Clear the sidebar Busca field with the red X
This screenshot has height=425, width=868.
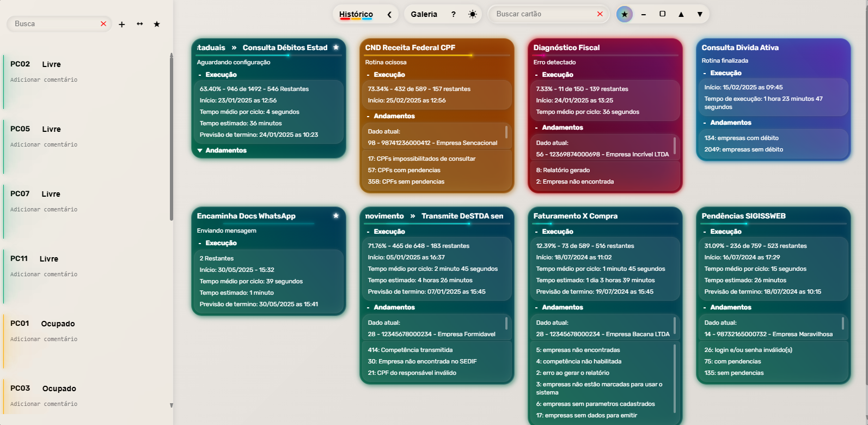tap(103, 24)
